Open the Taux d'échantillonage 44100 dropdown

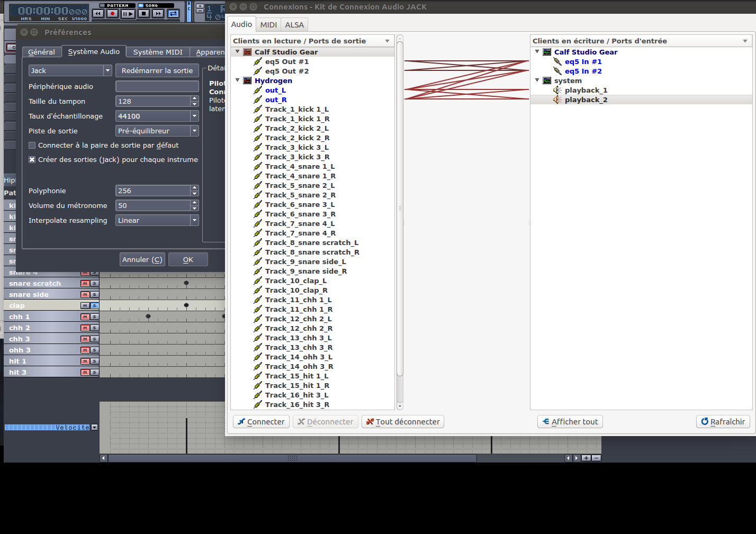tap(157, 116)
